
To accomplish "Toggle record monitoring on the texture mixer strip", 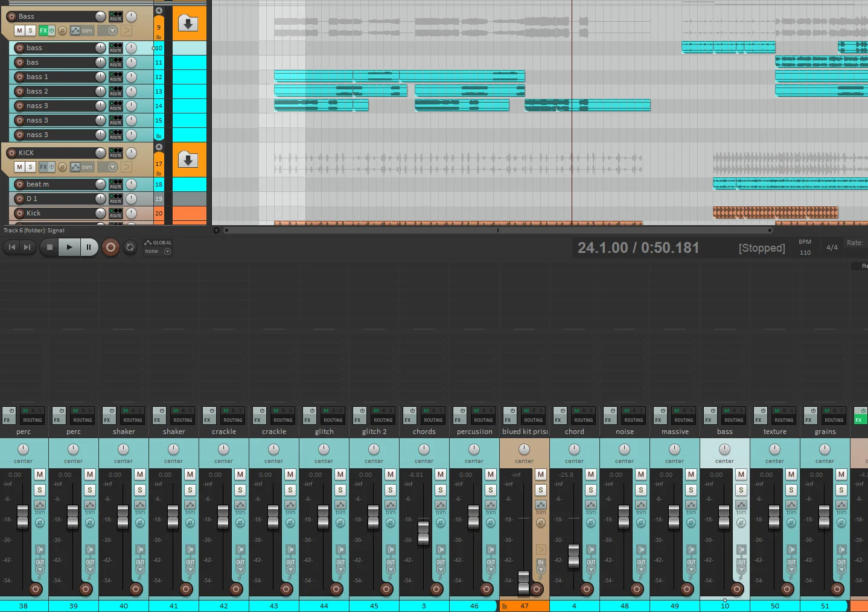I will pyautogui.click(x=791, y=549).
